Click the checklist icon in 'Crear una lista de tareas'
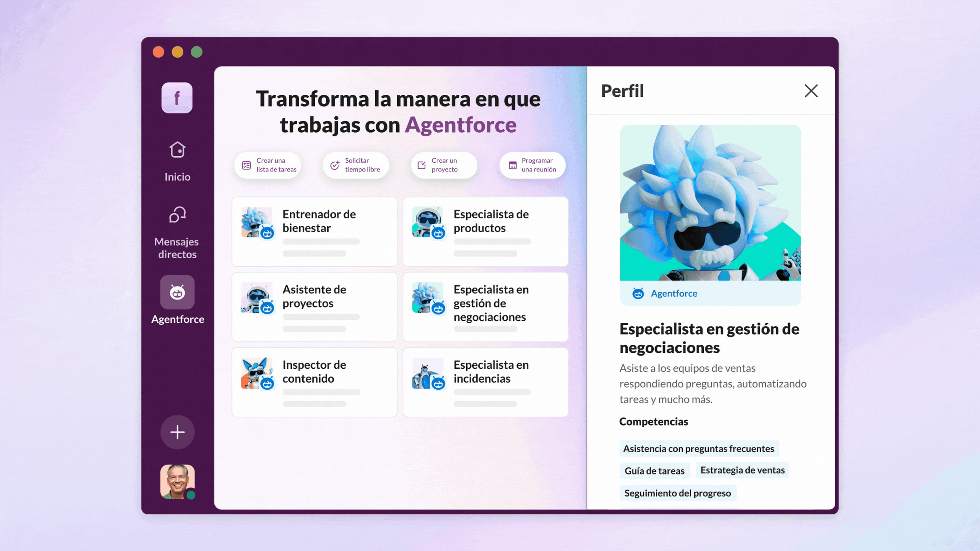 click(x=247, y=165)
